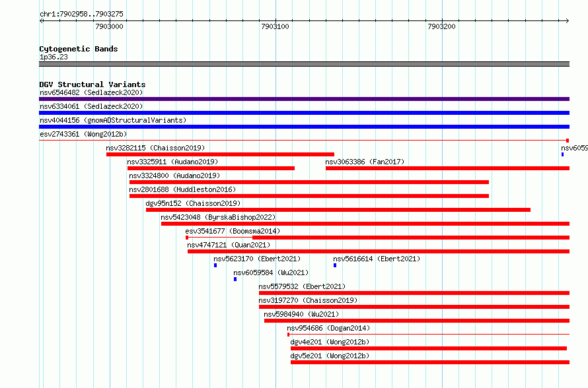Image resolution: width=588 pixels, height=388 pixels.
Task: Open the nsv5579532 (Ebert2021) label
Action: pos(302,286)
